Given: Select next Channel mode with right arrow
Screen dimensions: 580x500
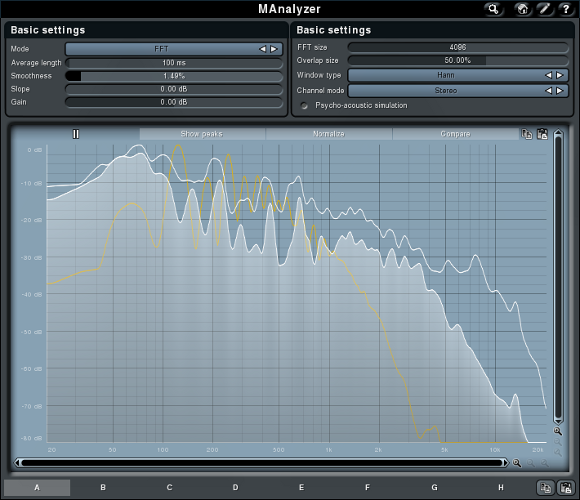Looking at the screenshot, I should coord(560,90).
